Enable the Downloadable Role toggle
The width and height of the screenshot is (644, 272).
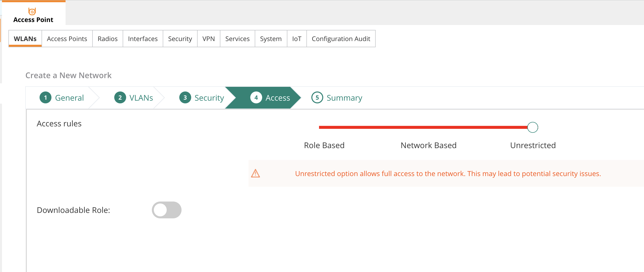(x=166, y=210)
